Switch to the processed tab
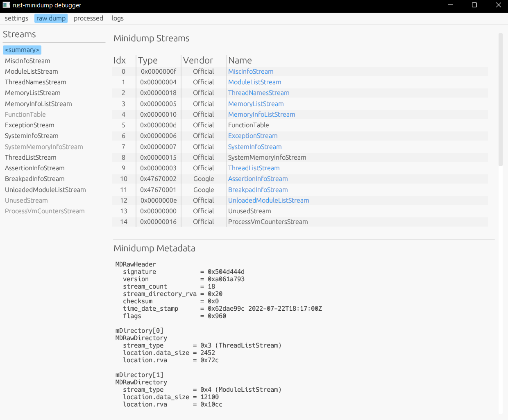 click(x=88, y=18)
